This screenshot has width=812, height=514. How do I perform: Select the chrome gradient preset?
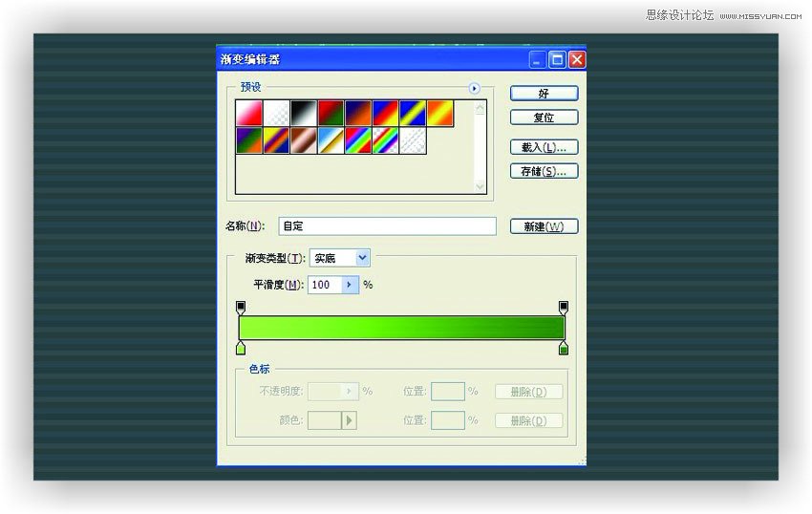coord(331,140)
